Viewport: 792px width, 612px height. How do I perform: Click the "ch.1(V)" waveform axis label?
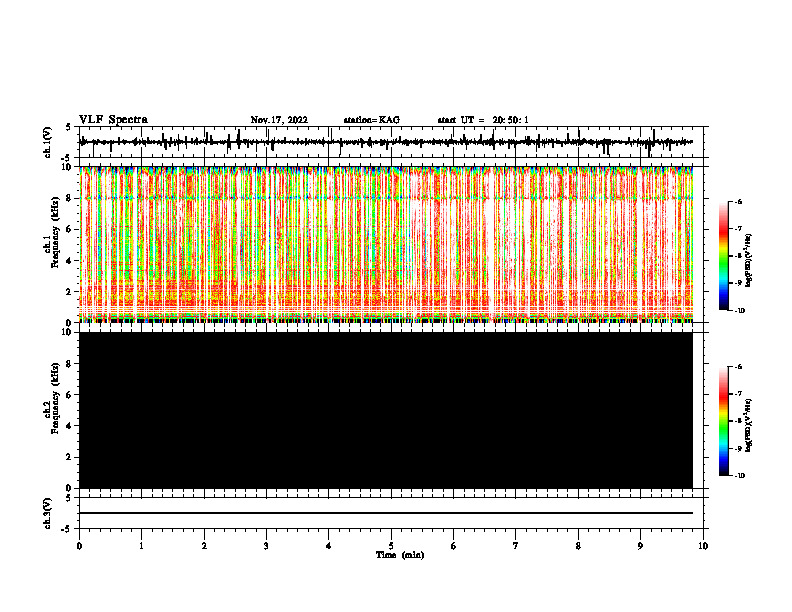(x=48, y=142)
